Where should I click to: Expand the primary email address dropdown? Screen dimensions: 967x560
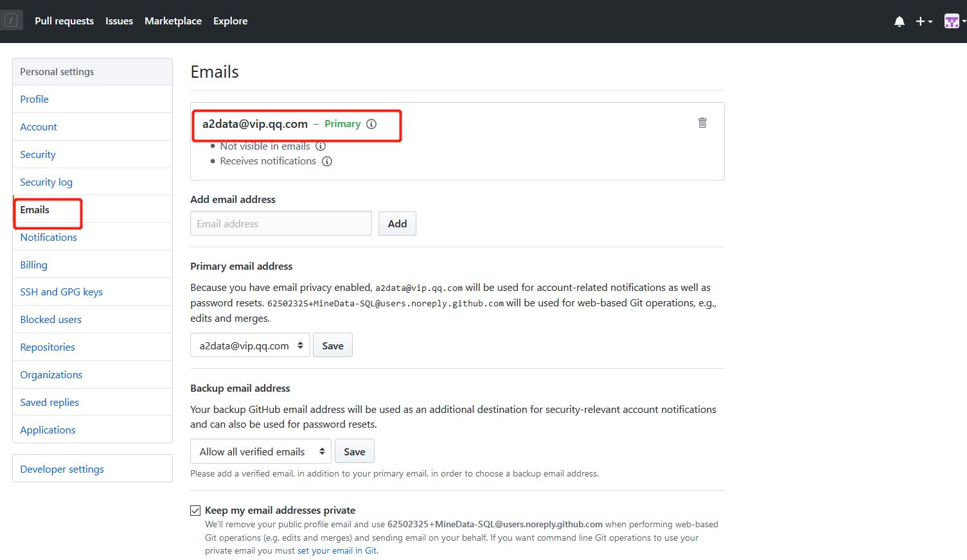[x=250, y=346]
